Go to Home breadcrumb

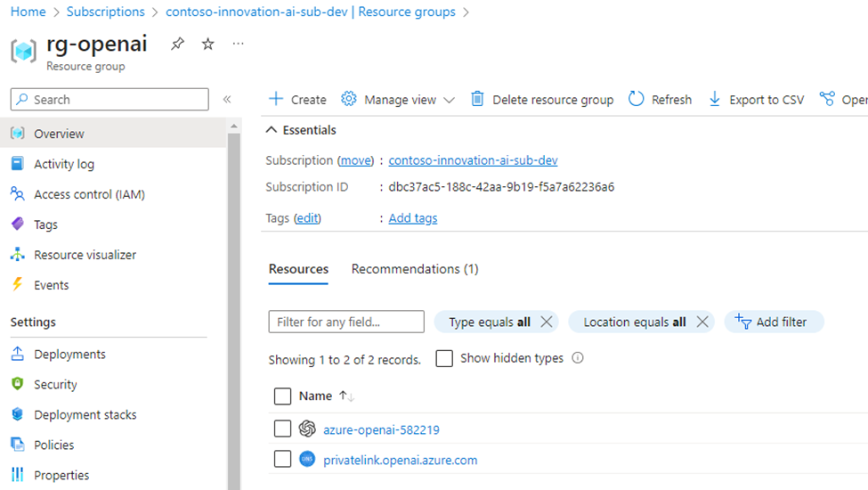coord(28,12)
